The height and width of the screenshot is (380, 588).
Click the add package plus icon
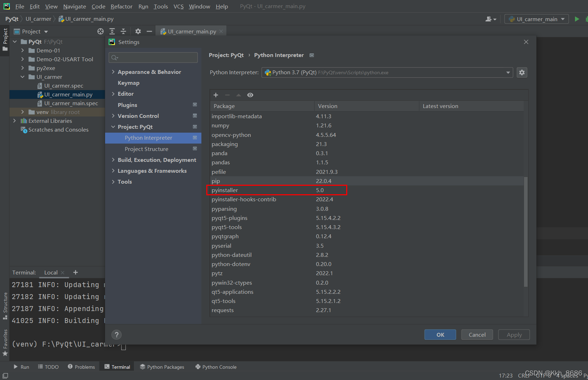coord(216,95)
